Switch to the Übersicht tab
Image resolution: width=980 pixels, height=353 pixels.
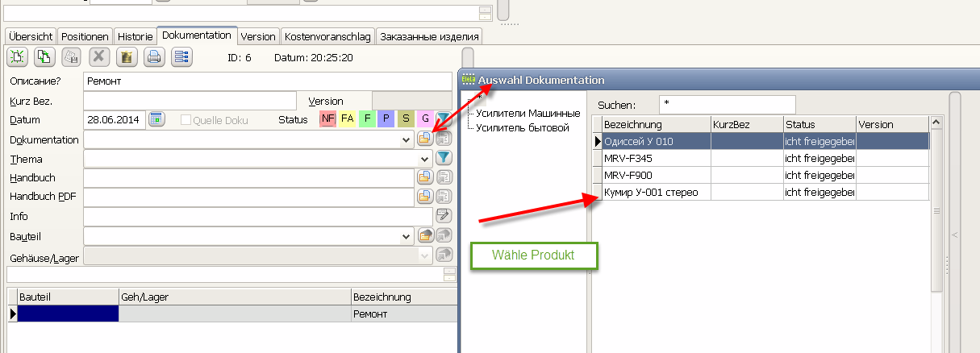click(x=31, y=36)
